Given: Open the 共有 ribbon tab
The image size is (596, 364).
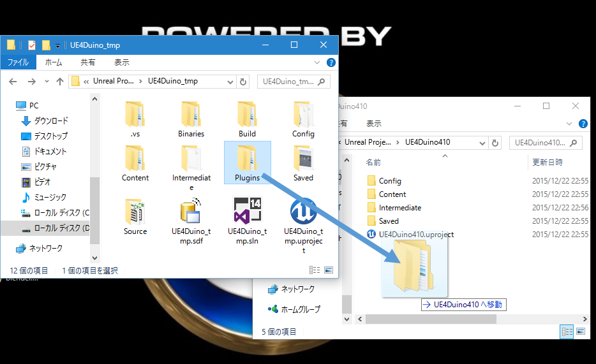Looking at the screenshot, I should (88, 62).
